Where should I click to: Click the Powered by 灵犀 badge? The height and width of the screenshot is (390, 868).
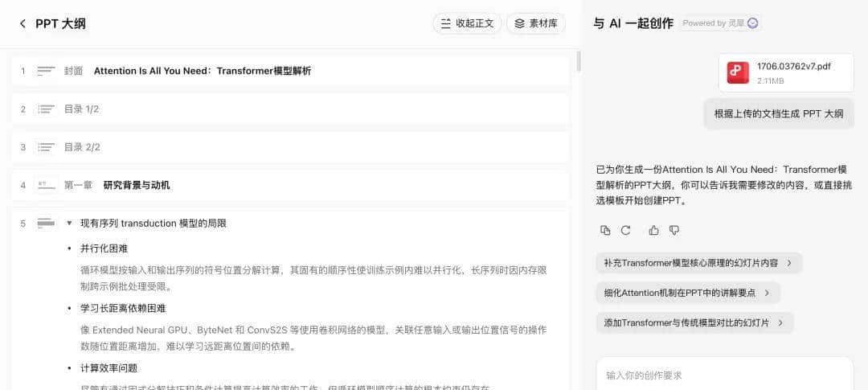coord(719,23)
